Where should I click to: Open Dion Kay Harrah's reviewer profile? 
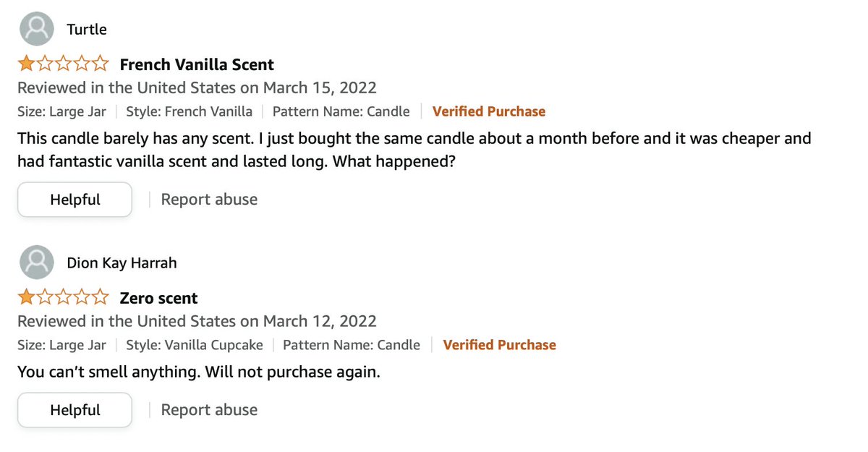pyautogui.click(x=121, y=263)
